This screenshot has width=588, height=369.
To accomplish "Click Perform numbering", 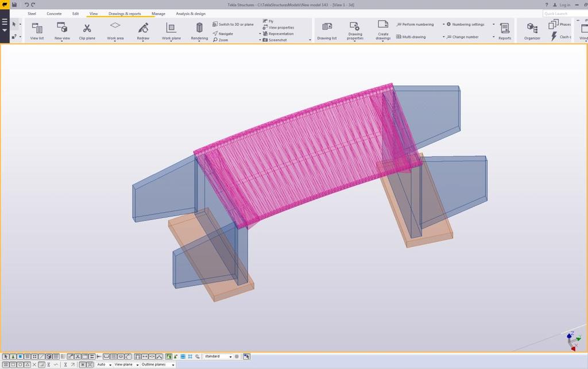I will [x=415, y=24].
